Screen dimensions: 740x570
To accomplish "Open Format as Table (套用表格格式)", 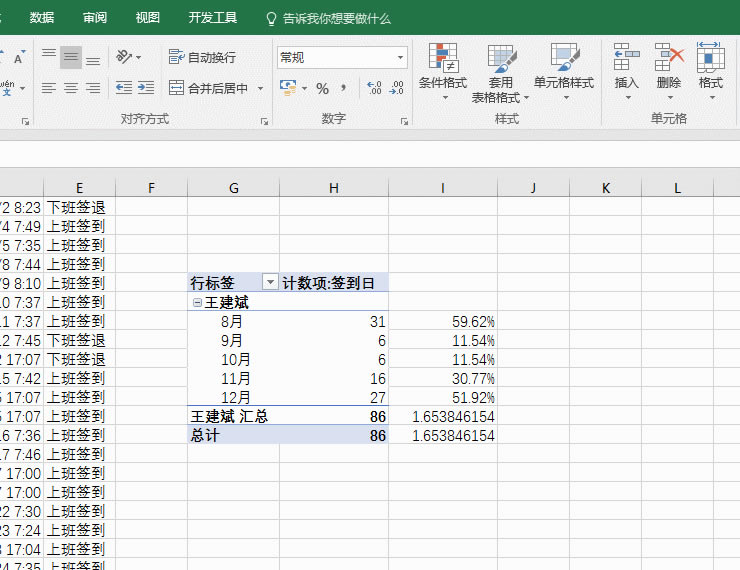I will [500, 73].
